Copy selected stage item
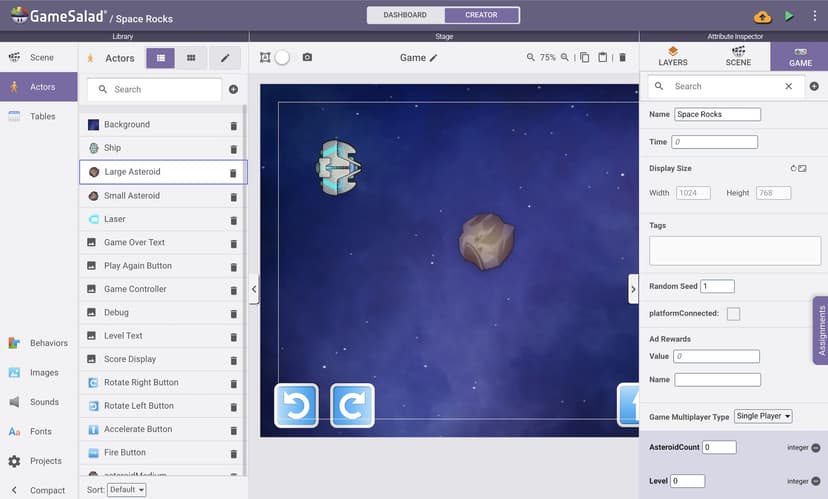 pos(585,57)
